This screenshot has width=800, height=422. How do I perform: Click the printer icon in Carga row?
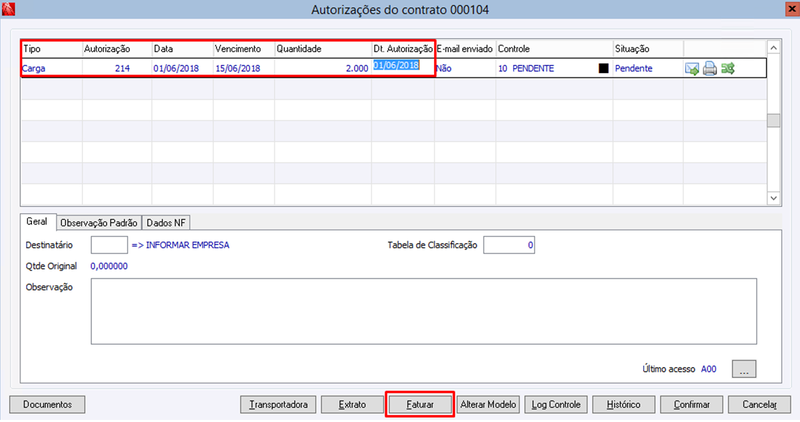(x=710, y=68)
